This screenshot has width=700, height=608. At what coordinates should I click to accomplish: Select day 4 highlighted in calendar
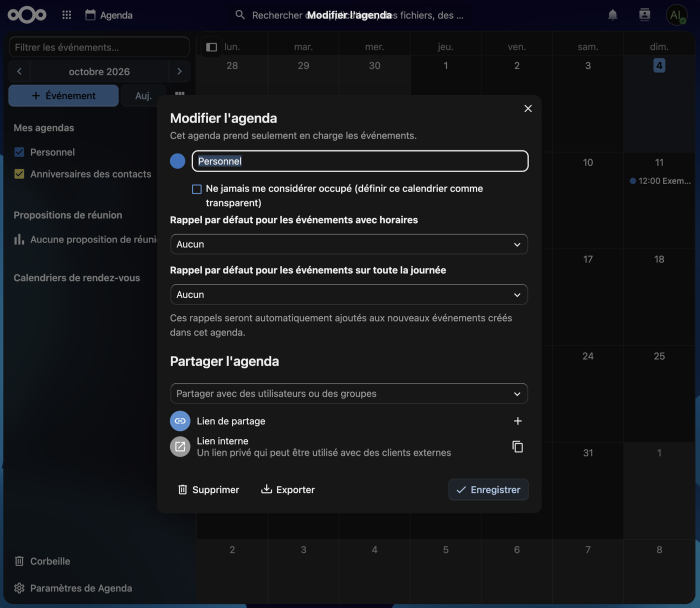(659, 66)
